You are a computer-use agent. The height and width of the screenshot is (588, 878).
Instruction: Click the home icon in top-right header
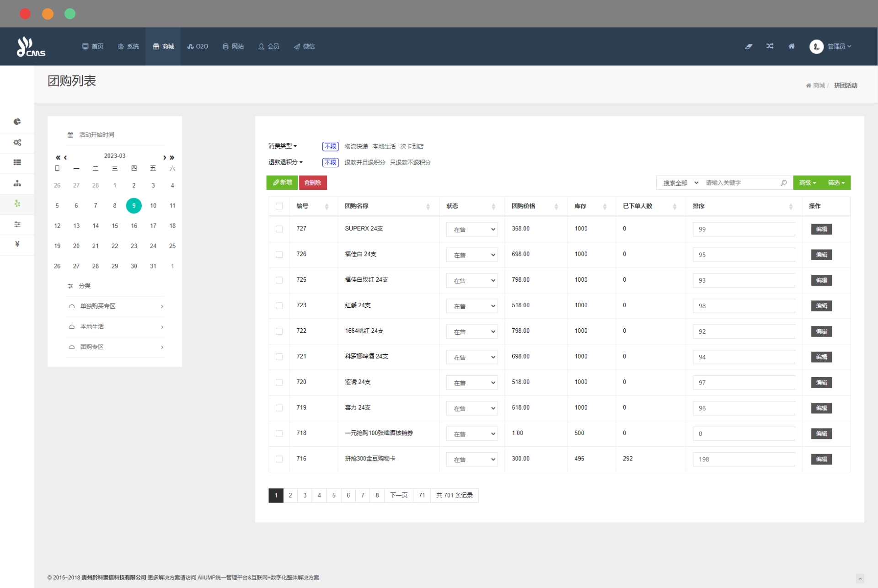click(791, 46)
